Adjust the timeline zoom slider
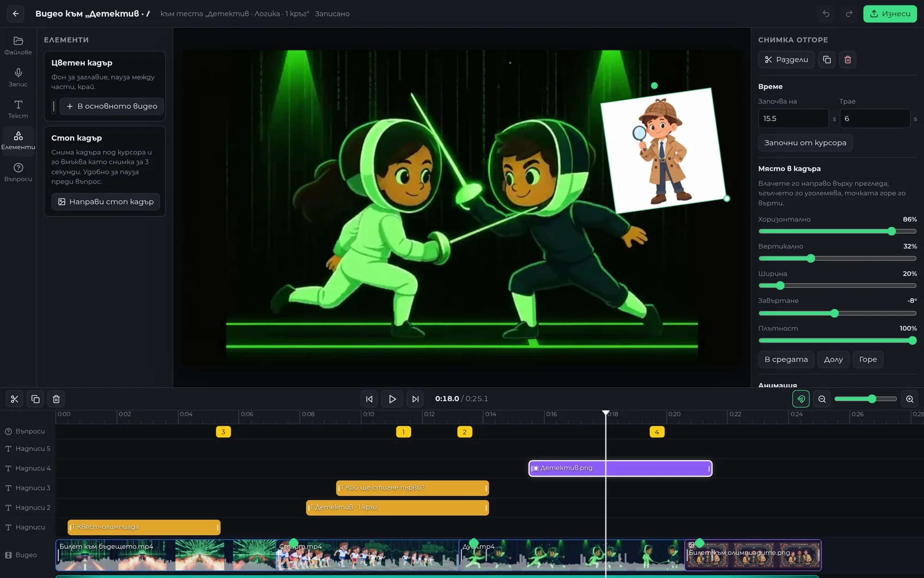The width and height of the screenshot is (924, 578). click(865, 399)
